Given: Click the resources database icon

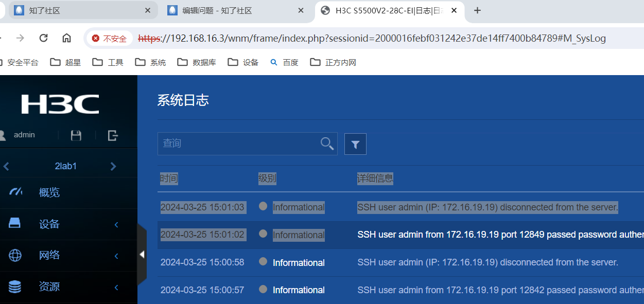Looking at the screenshot, I should 15,287.
